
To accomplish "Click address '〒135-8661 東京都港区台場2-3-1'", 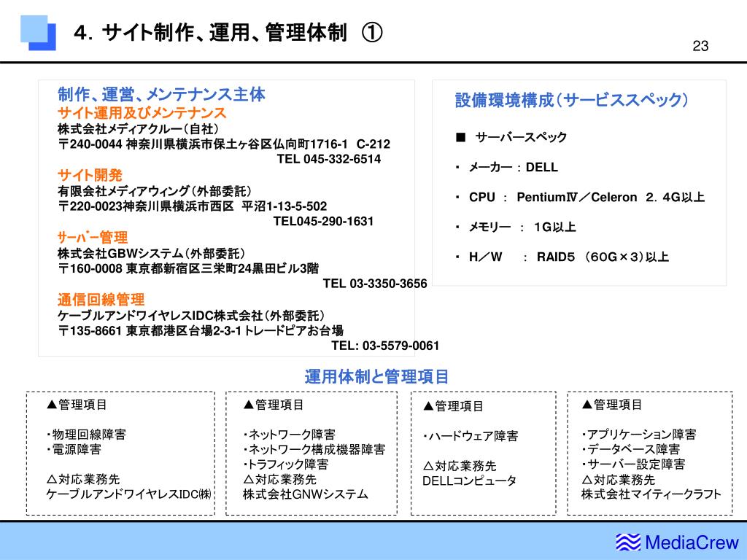I will click(x=150, y=330).
